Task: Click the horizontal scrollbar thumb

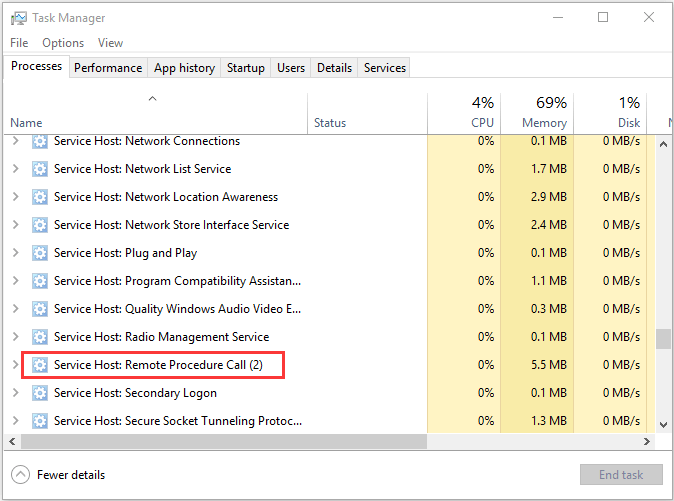Action: [x=320, y=440]
